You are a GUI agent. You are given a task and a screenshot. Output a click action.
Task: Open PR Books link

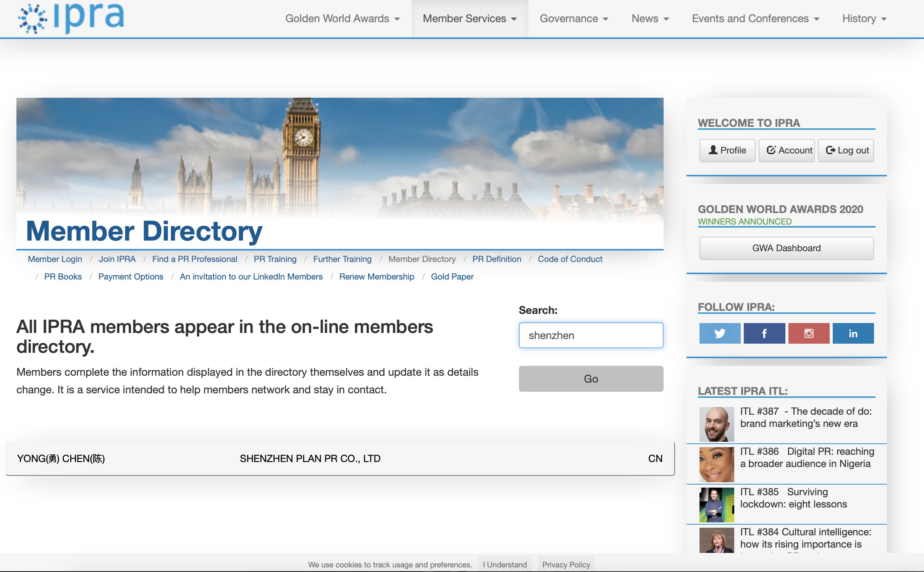pos(63,276)
